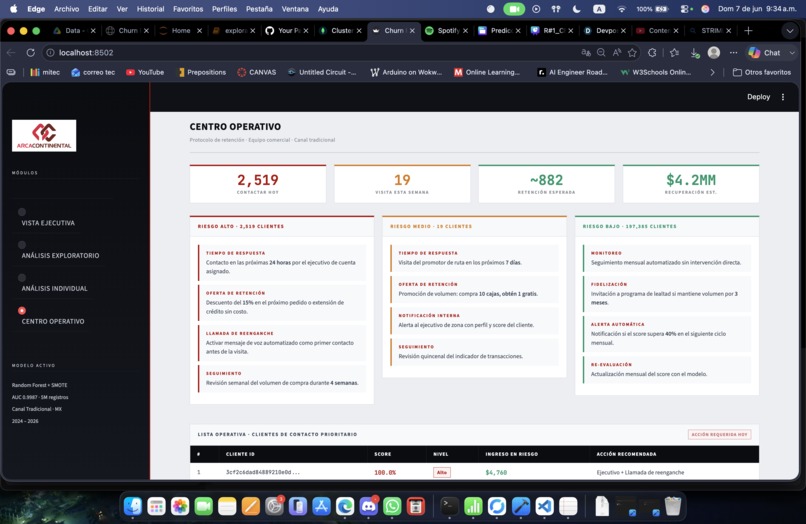Open the Pestaña menu
The height and width of the screenshot is (524, 806).
coord(259,9)
